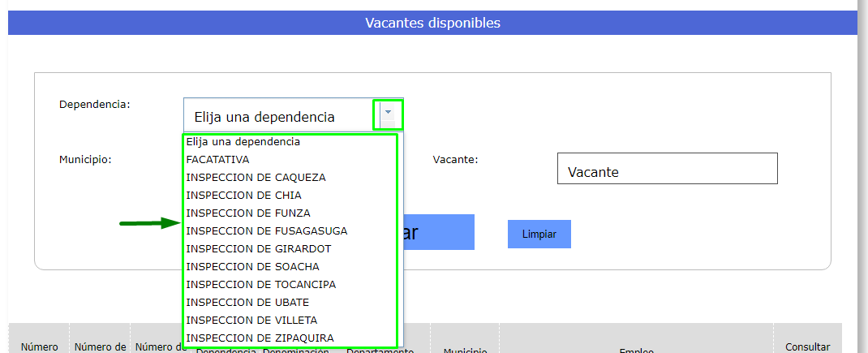Select the FACATATIVA option
The image size is (868, 353).
[x=217, y=160]
